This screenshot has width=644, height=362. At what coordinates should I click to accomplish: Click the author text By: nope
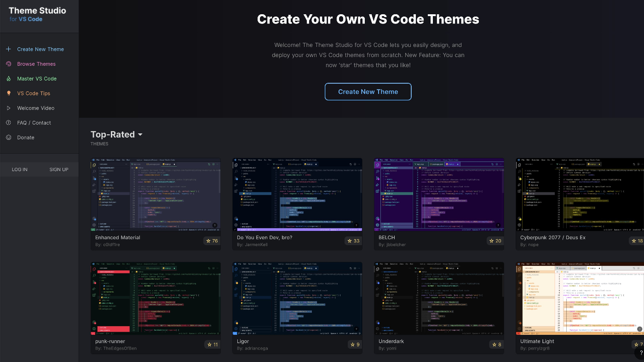click(x=529, y=245)
